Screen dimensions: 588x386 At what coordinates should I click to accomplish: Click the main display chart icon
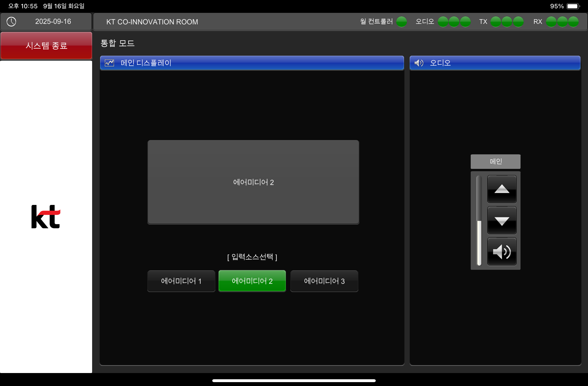click(109, 63)
